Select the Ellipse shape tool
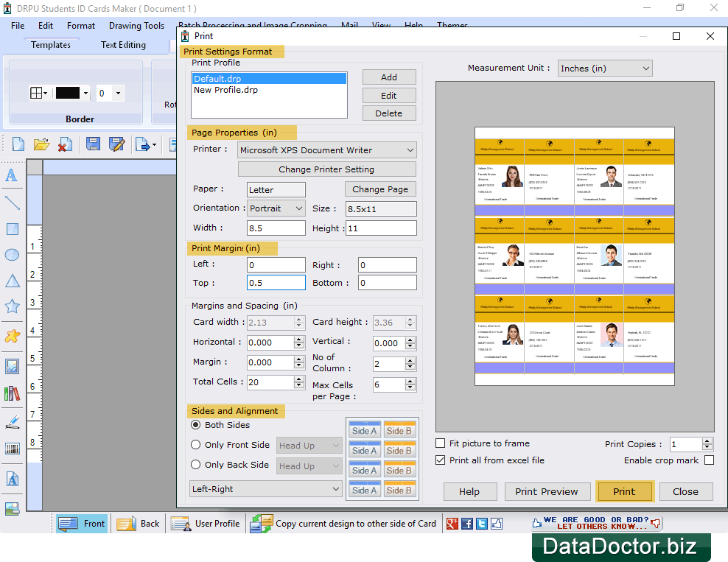The height and width of the screenshot is (562, 728). point(12,255)
